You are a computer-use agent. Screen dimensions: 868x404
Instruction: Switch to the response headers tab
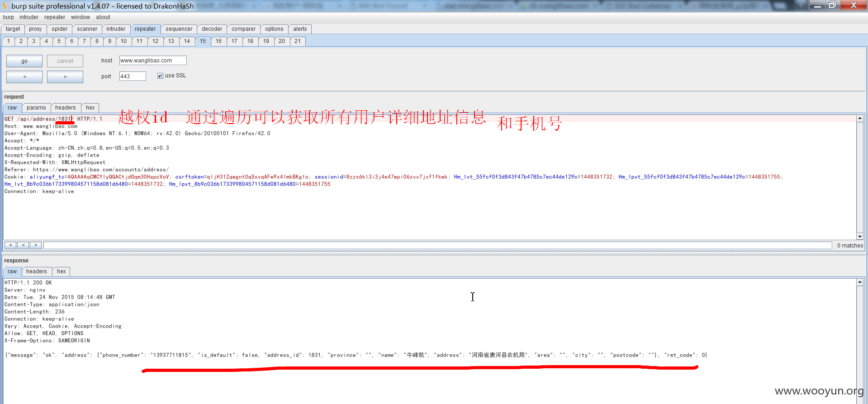(x=37, y=271)
